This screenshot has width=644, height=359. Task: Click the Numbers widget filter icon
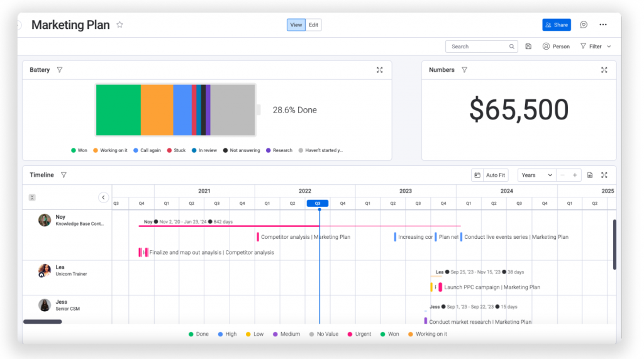pyautogui.click(x=464, y=70)
